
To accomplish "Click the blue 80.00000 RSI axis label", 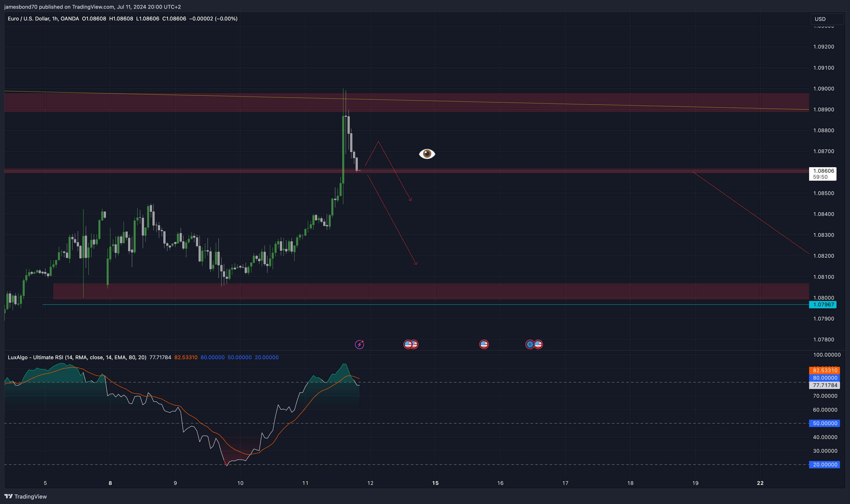I will [825, 378].
